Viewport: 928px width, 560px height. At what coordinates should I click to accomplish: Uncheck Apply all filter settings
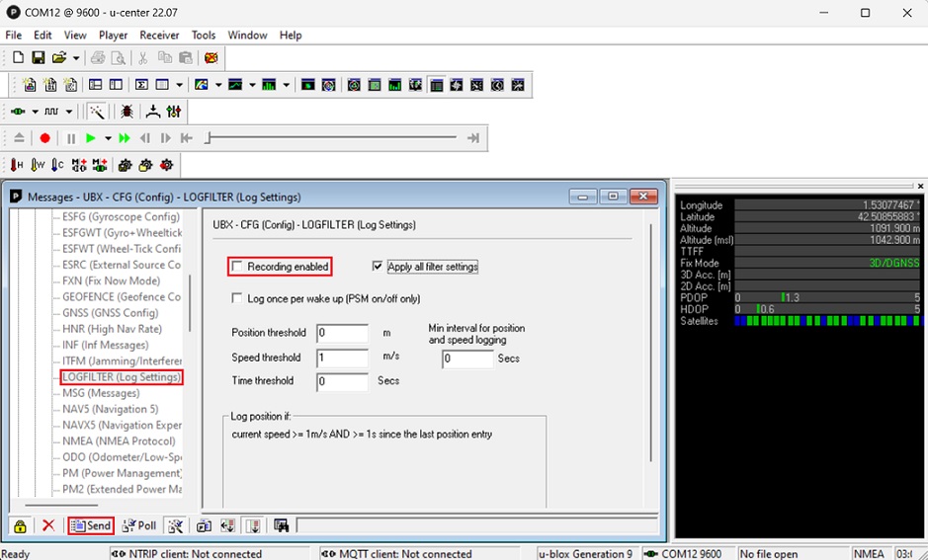pos(378,267)
